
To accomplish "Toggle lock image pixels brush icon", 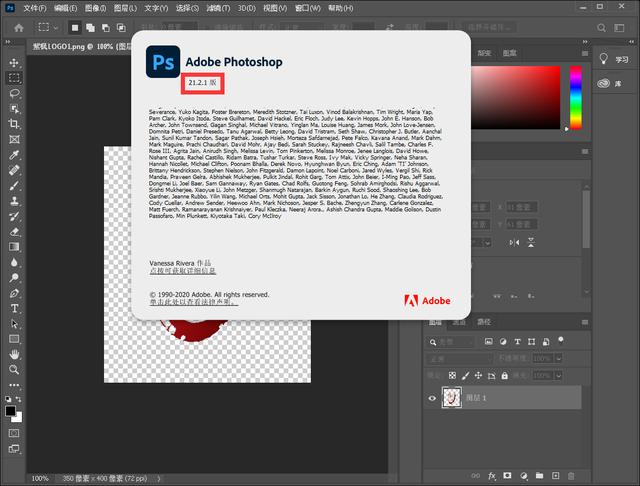I will click(465, 375).
